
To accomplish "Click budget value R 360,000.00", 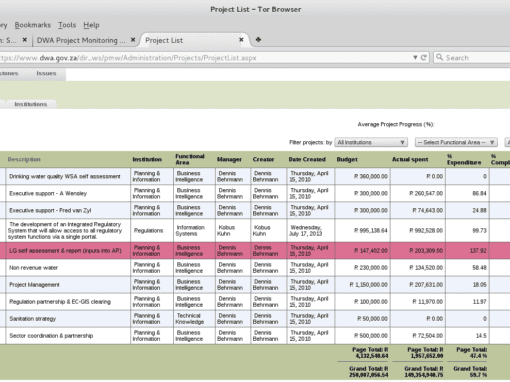I will (371, 176).
